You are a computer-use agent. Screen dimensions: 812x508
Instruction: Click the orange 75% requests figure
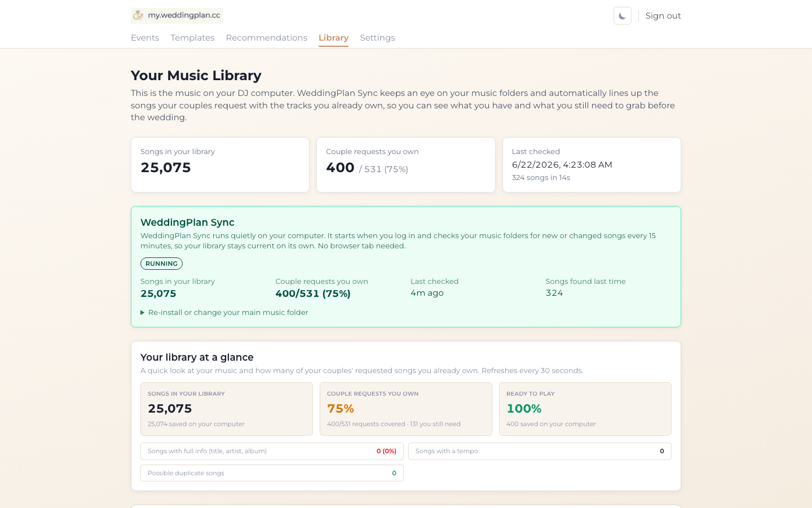341,409
